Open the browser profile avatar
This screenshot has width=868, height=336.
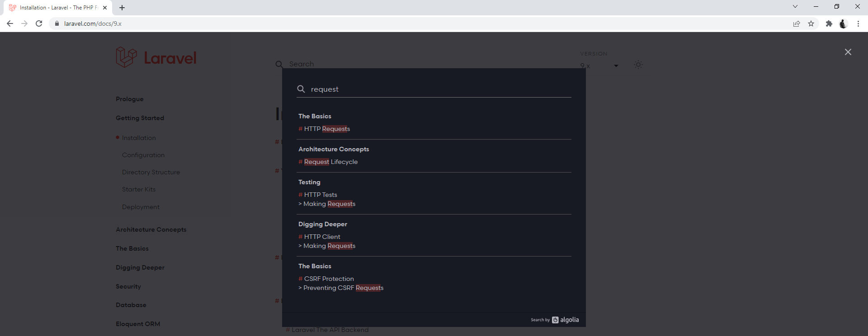click(x=843, y=23)
